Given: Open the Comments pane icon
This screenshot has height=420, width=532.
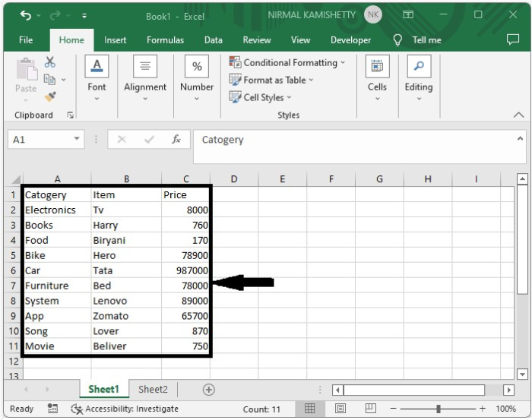Looking at the screenshot, I should [513, 39].
